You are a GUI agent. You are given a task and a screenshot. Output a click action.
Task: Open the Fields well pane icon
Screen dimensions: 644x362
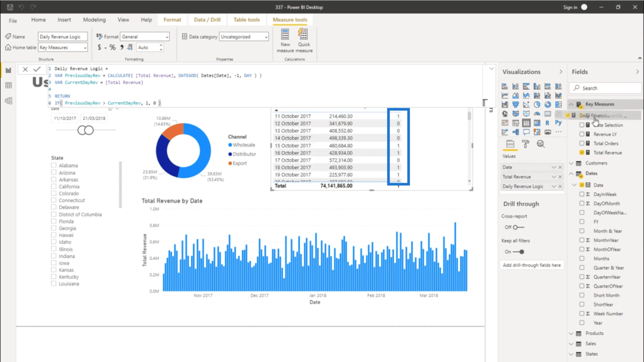(510, 144)
